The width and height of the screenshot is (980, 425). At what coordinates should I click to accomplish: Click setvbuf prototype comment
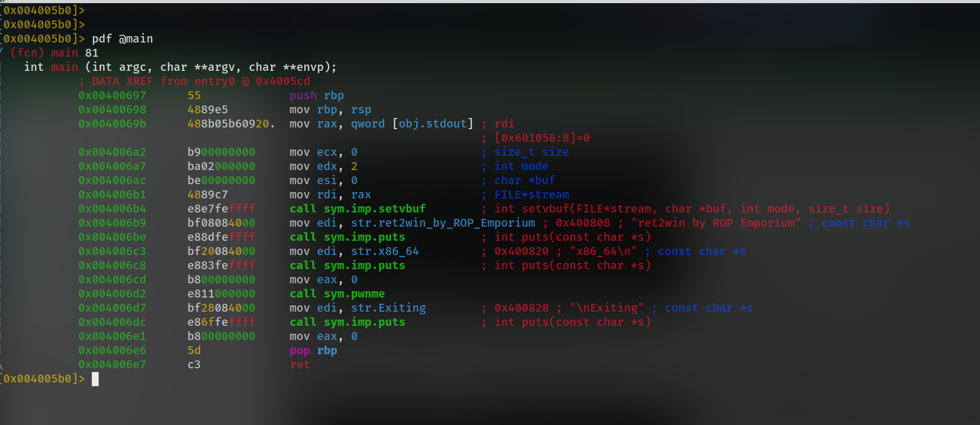pyautogui.click(x=692, y=209)
